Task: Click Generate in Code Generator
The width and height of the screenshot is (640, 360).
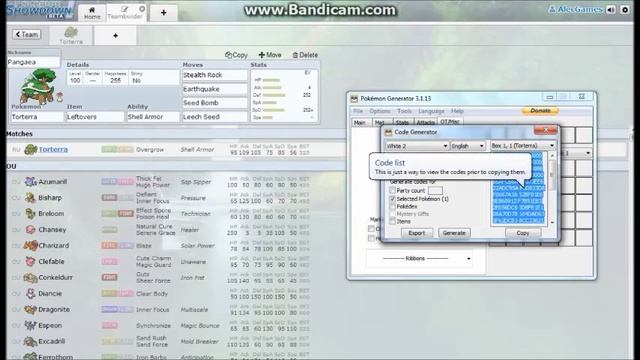Action: tap(454, 233)
